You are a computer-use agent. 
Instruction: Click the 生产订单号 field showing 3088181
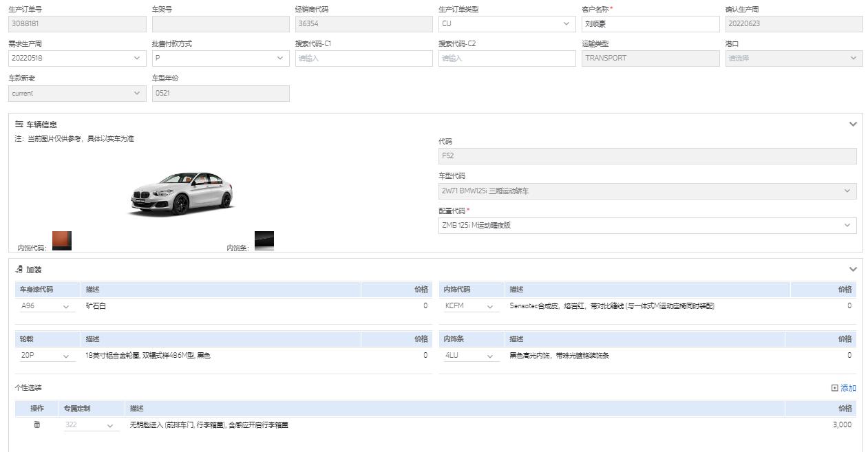coord(77,23)
